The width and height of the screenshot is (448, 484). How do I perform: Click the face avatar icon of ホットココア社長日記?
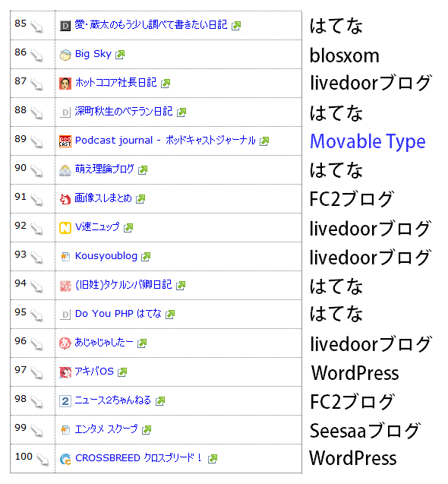pos(65,84)
